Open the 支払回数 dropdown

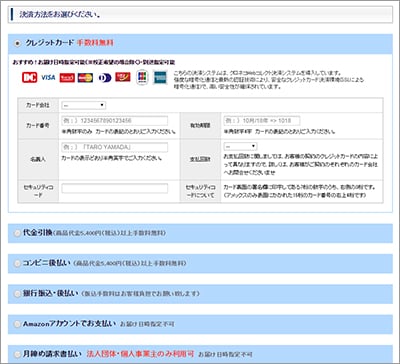pos(240,146)
